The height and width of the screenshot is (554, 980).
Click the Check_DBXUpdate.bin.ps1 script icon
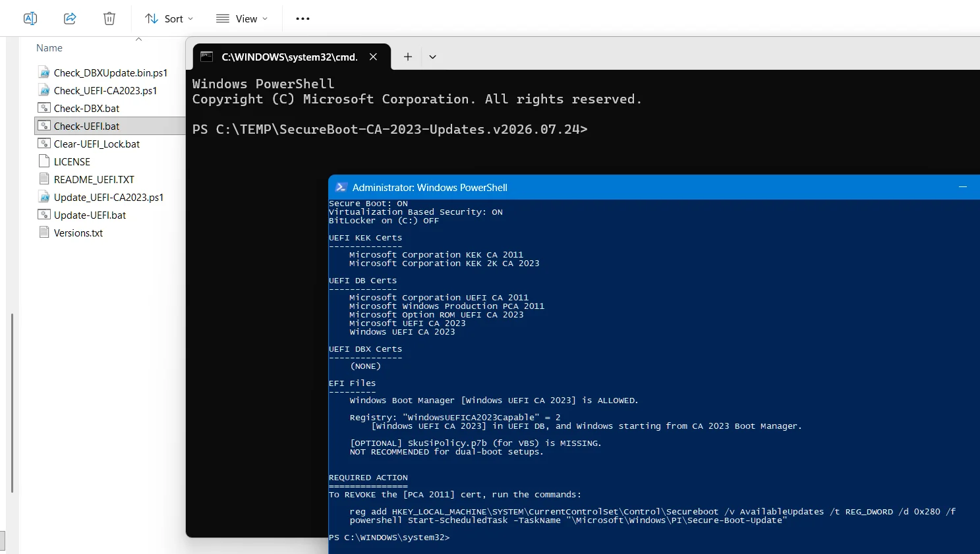[44, 72]
